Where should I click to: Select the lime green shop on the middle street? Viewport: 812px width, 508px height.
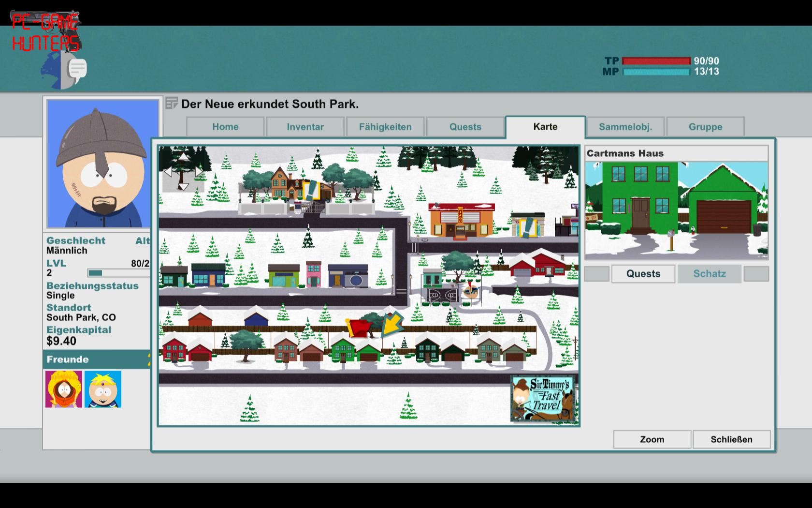coord(284,275)
